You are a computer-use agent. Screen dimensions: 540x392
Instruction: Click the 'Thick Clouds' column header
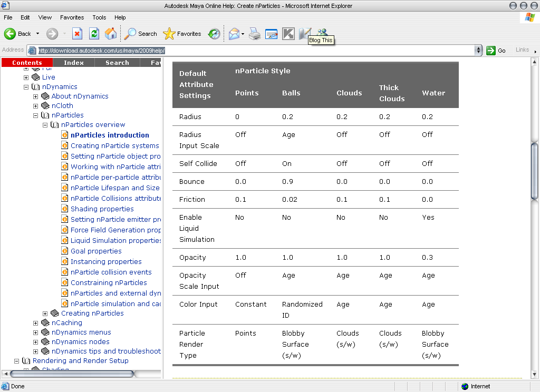(x=392, y=93)
